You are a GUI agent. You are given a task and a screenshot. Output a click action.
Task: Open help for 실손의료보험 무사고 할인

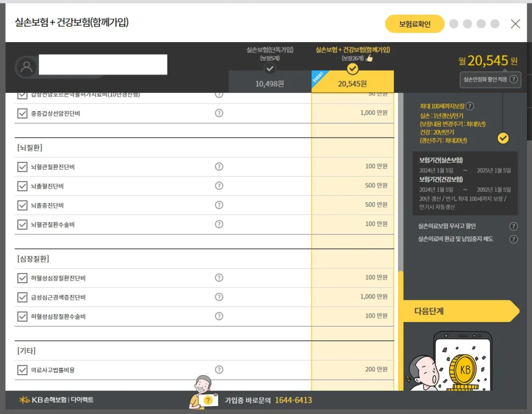pyautogui.click(x=514, y=226)
